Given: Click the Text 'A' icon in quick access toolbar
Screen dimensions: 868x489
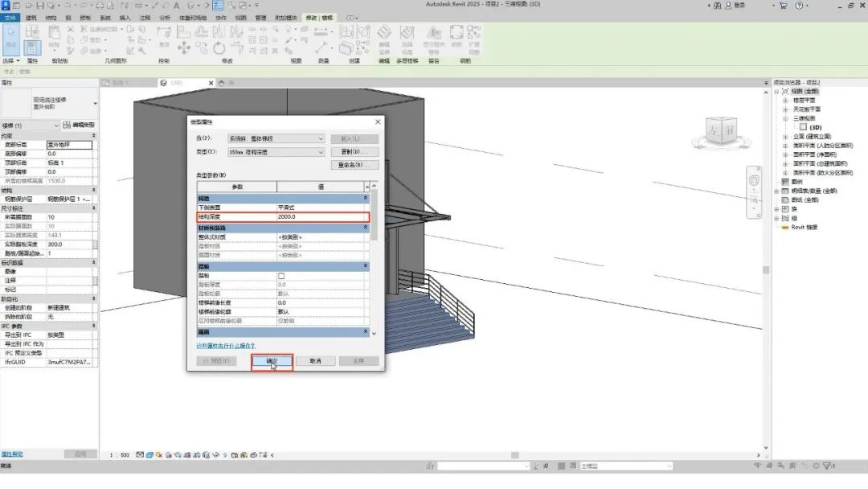Looking at the screenshot, I should pos(177,6).
